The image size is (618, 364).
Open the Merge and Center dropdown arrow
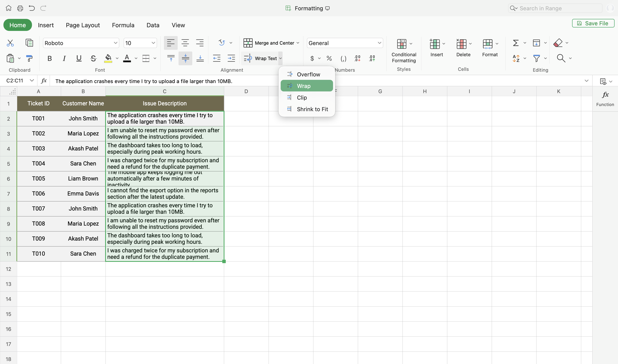point(298,43)
